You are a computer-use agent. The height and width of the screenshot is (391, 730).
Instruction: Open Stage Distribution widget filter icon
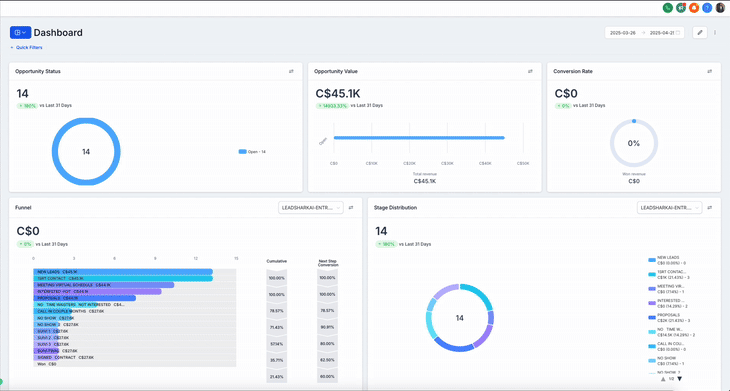coord(710,208)
